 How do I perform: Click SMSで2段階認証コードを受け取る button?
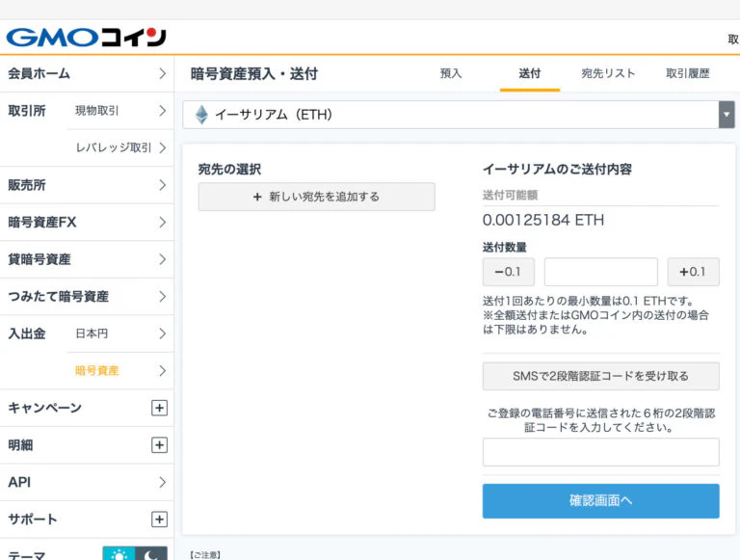[601, 376]
